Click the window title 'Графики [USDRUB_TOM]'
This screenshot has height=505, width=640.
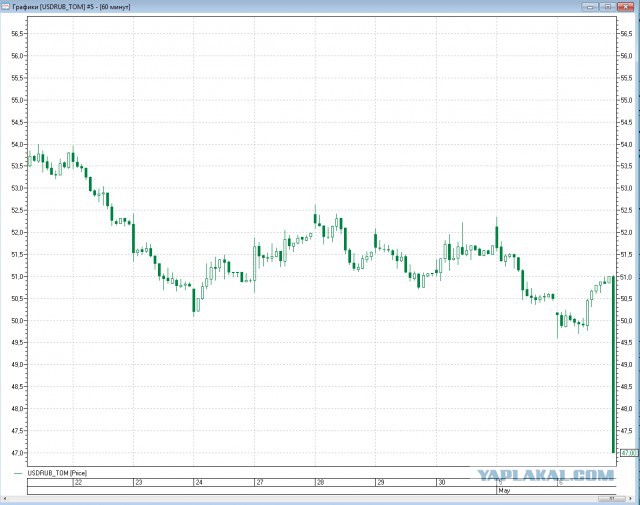60,6
